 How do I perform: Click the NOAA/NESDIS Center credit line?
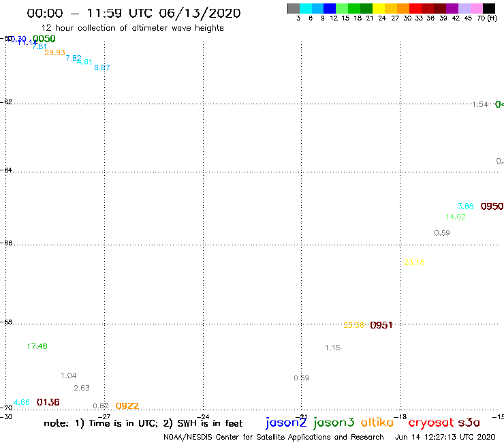(x=274, y=438)
